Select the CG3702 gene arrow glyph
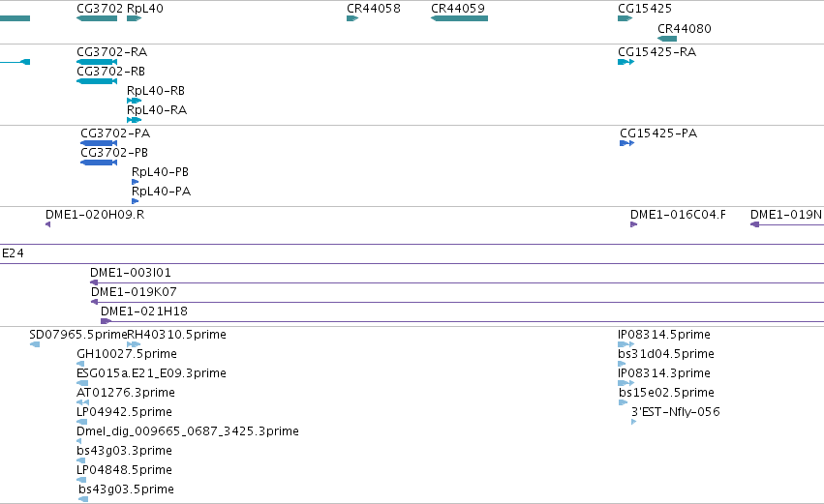 point(97,18)
